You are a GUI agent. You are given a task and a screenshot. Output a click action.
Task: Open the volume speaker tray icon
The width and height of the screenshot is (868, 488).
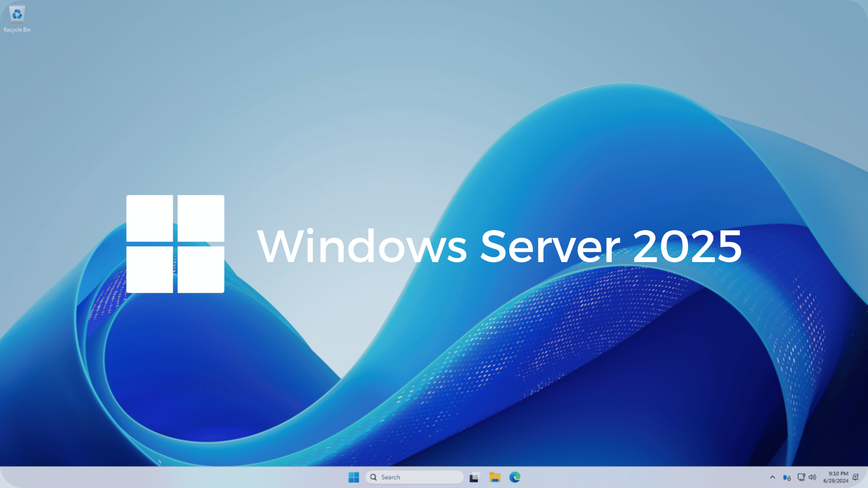[x=812, y=477]
